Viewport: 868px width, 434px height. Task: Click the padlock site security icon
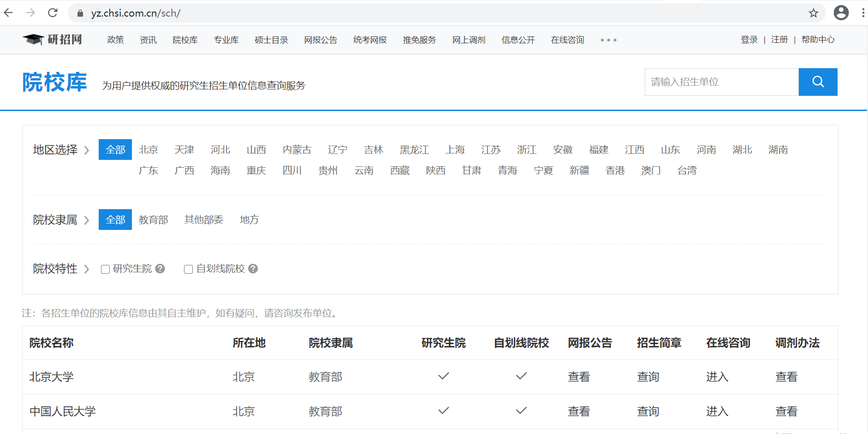80,13
